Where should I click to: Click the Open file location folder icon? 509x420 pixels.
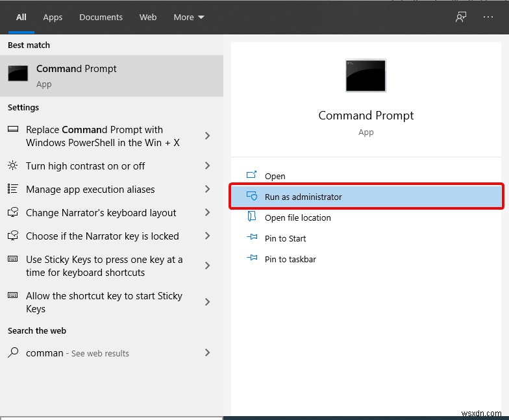(252, 217)
